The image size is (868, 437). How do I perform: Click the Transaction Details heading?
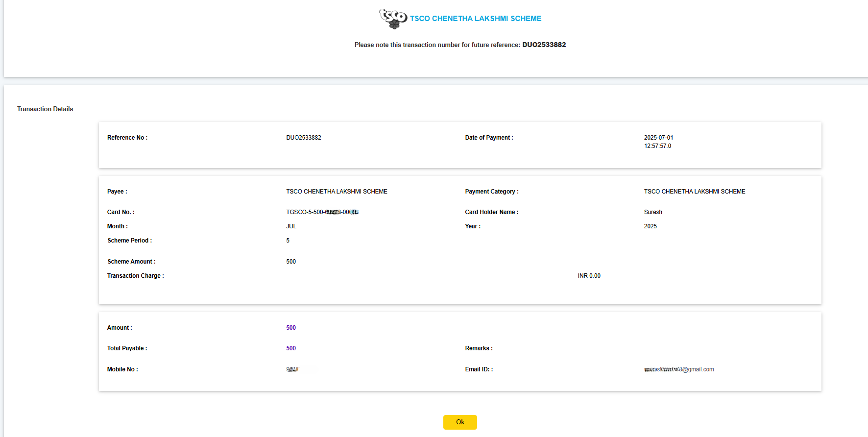(45, 109)
